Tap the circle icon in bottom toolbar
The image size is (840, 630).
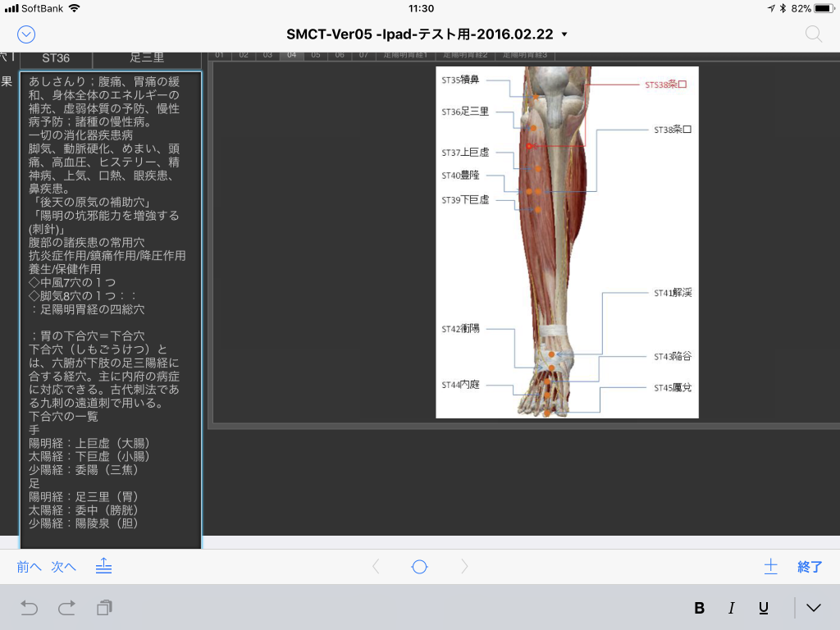click(419, 566)
